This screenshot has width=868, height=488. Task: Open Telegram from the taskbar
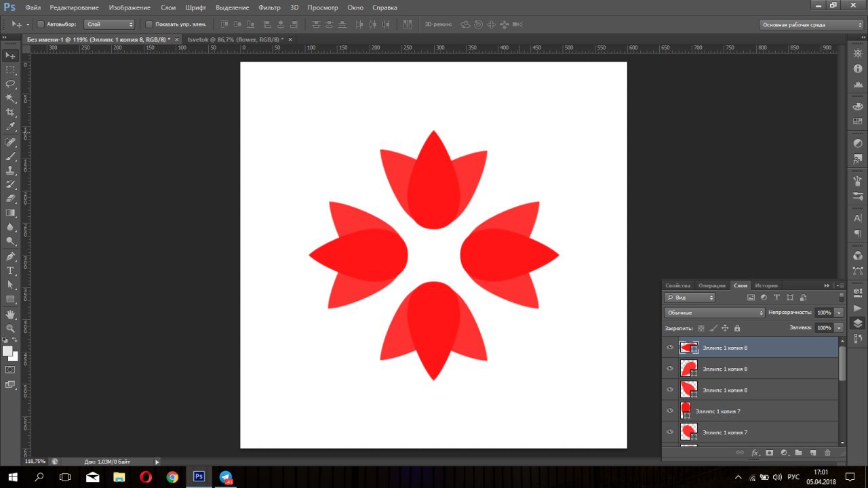pyautogui.click(x=226, y=477)
